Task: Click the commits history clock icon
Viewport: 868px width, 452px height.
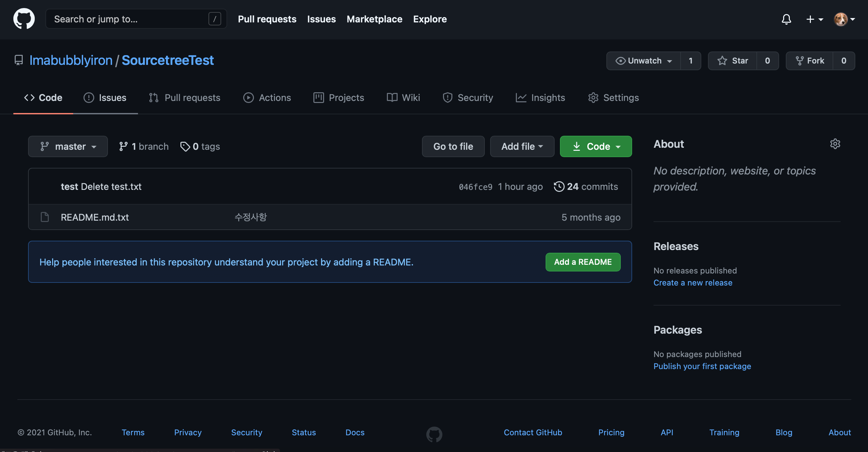Action: [559, 187]
